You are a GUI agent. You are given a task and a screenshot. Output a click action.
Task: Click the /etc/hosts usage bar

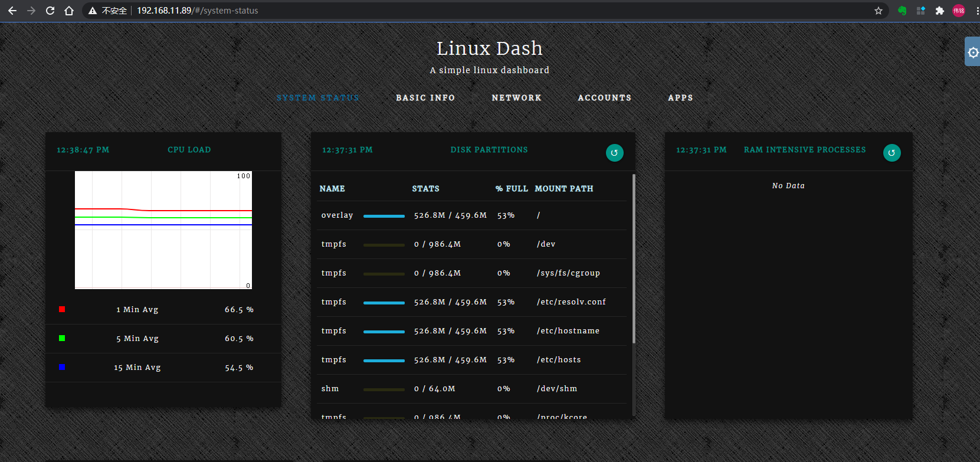(x=384, y=361)
